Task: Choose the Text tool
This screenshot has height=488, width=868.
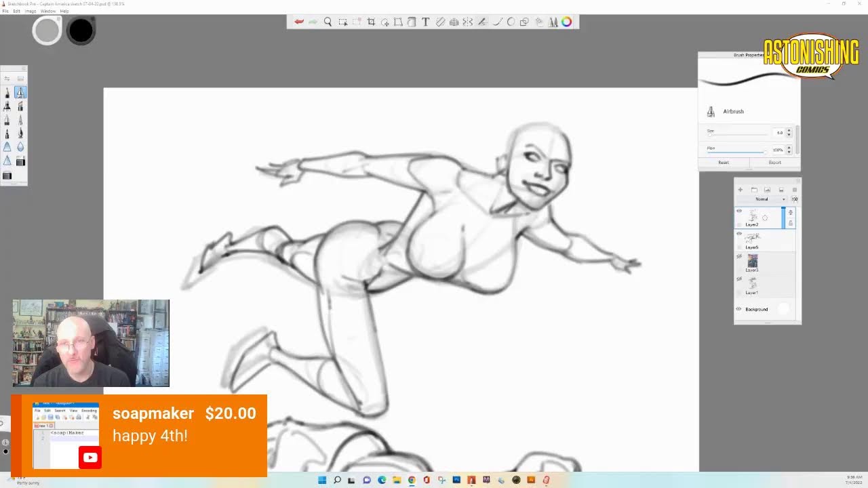Action: (x=425, y=22)
